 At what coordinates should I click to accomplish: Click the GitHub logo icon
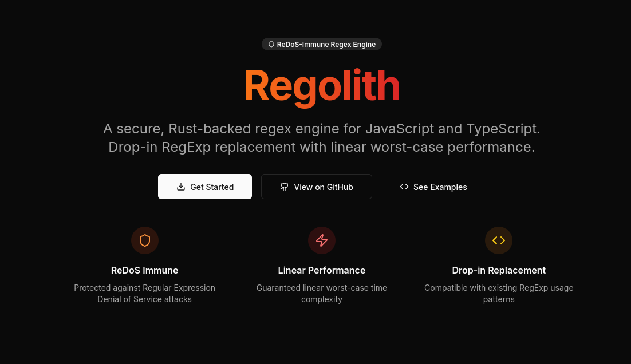285,187
